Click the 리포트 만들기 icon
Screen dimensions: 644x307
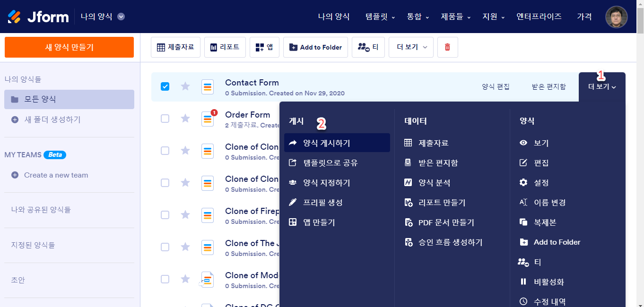409,202
